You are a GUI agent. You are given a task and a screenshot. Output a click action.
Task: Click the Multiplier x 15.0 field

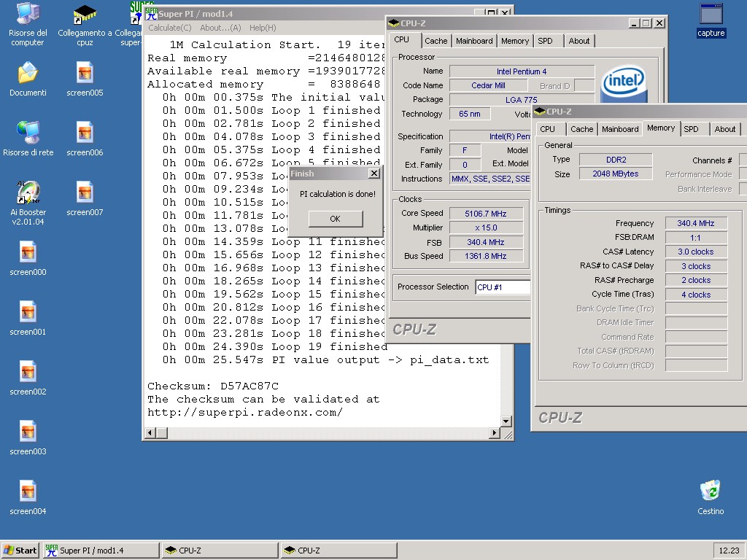coord(485,227)
